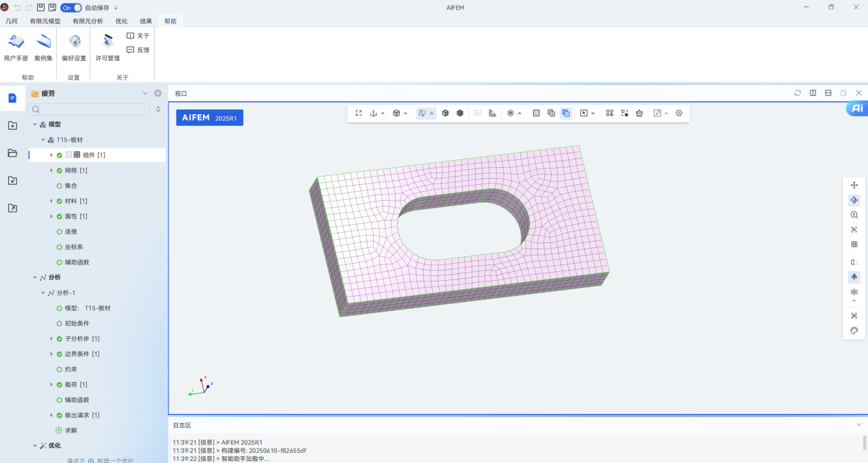Switch to the 有限元分析 ribbon tab
This screenshot has width=868, height=463.
(88, 21)
